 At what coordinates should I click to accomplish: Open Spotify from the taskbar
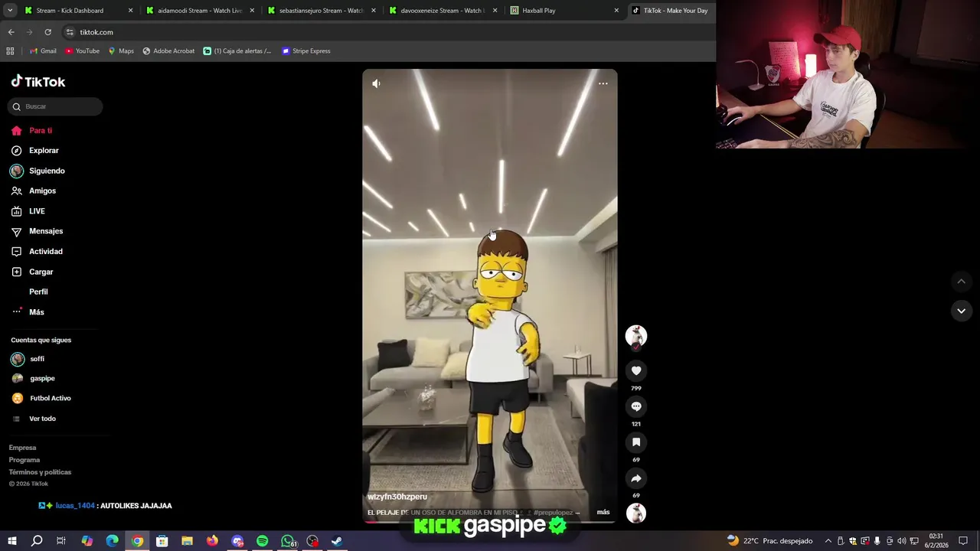[x=262, y=541]
